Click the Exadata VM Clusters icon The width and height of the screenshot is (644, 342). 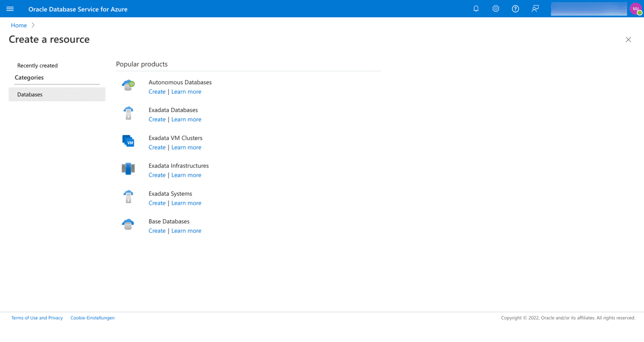pyautogui.click(x=128, y=141)
